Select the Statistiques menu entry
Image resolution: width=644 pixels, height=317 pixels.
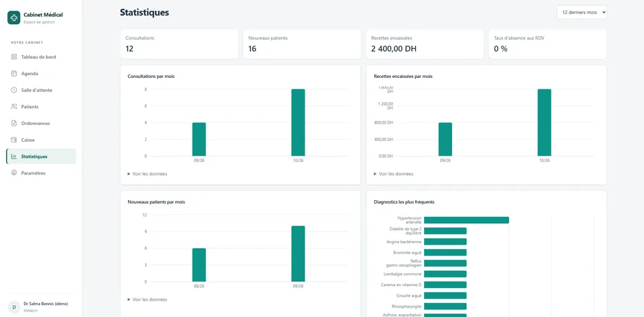click(41, 156)
